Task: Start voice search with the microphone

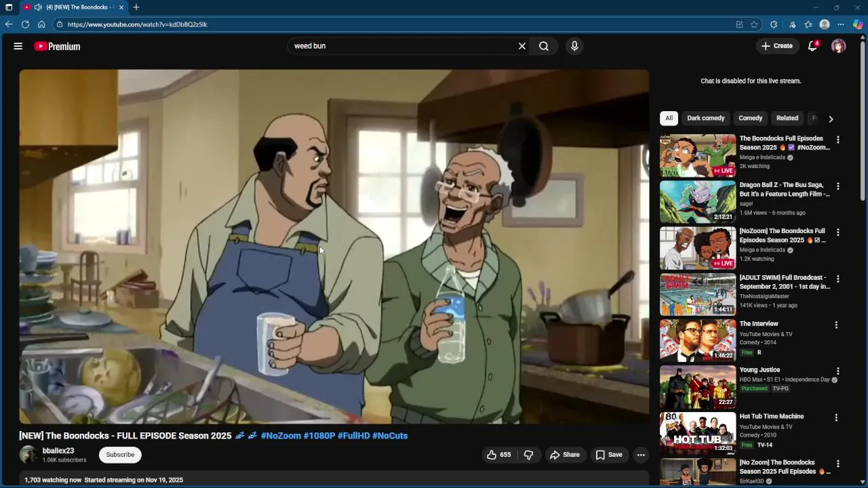Action: point(574,46)
